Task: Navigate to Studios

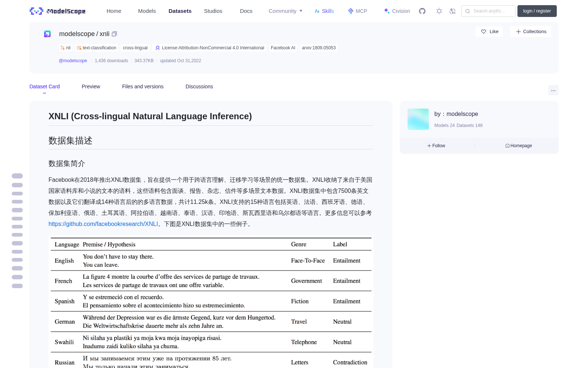Action: click(213, 11)
